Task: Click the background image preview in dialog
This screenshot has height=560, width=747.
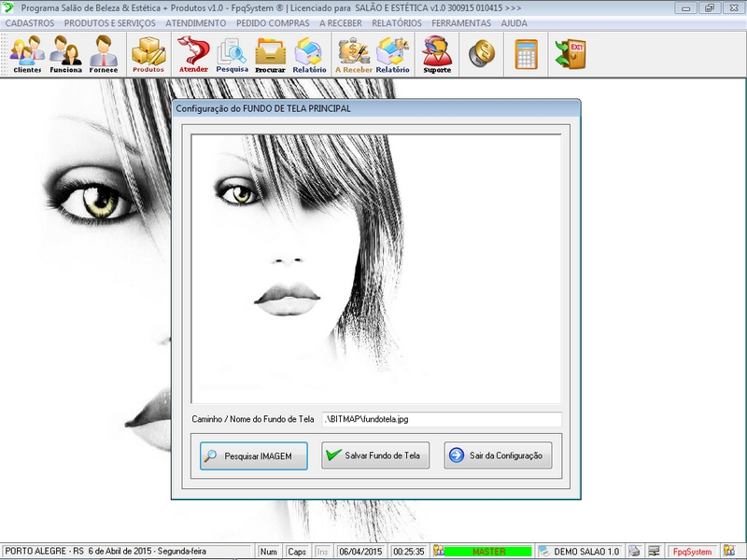Action: (376, 269)
